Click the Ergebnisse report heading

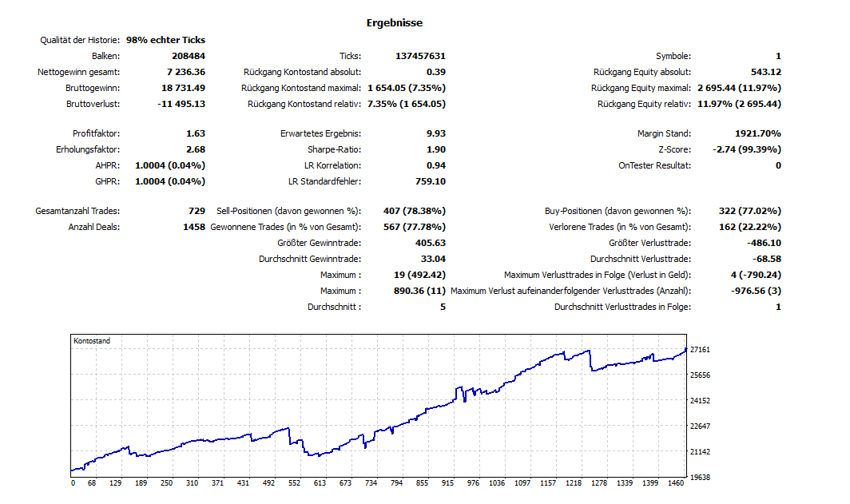tap(395, 23)
